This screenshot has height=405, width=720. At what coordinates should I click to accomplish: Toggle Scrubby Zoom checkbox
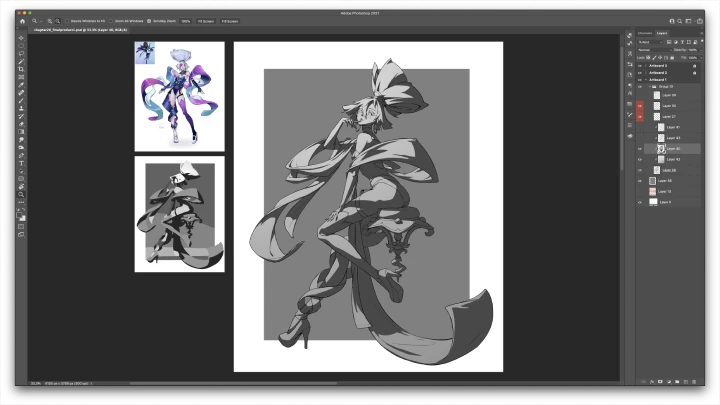point(150,20)
